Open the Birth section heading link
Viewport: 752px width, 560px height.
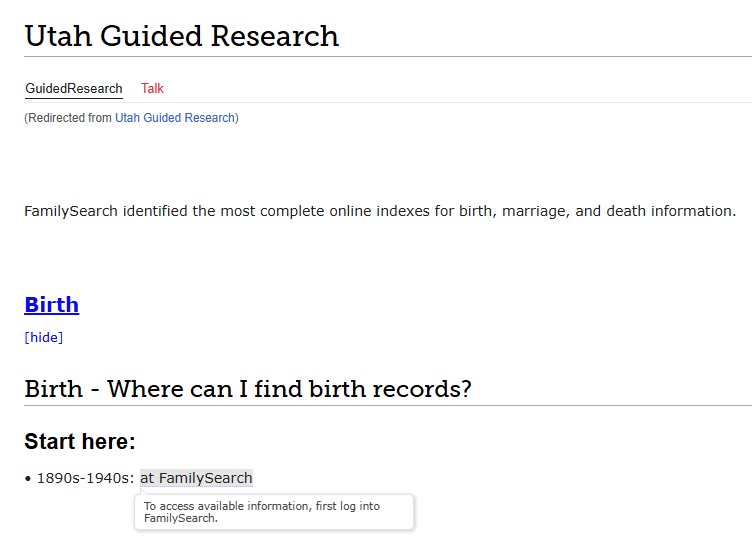52,305
